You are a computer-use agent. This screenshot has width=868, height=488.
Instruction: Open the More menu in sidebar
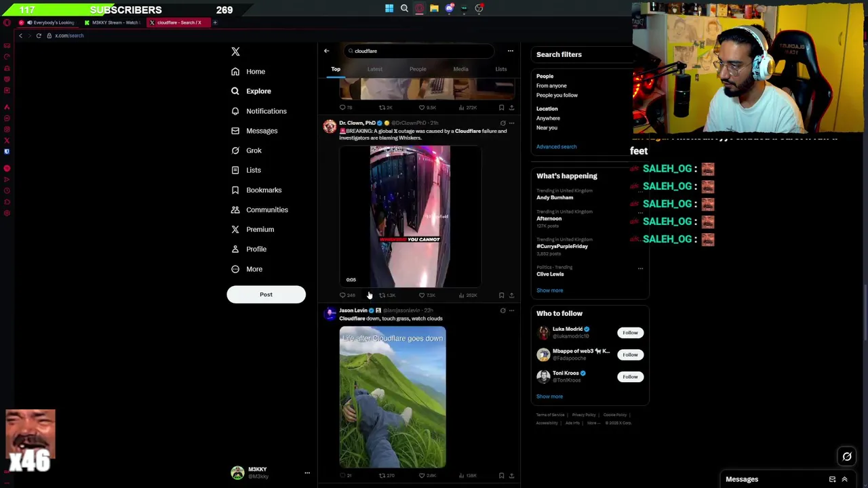click(247, 269)
